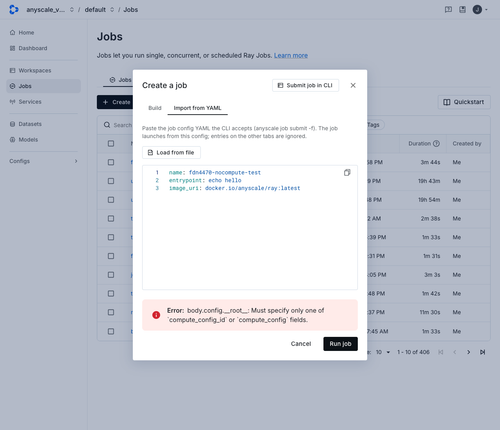Click the Duration help icon

click(436, 144)
